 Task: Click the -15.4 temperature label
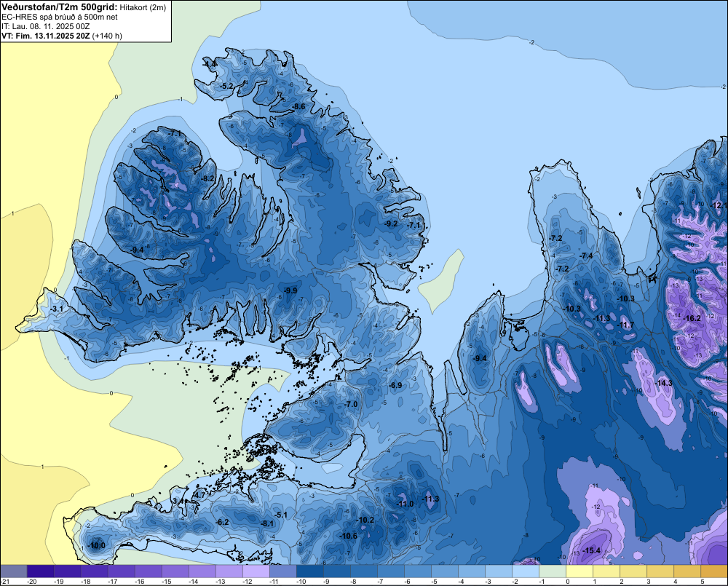click(591, 550)
